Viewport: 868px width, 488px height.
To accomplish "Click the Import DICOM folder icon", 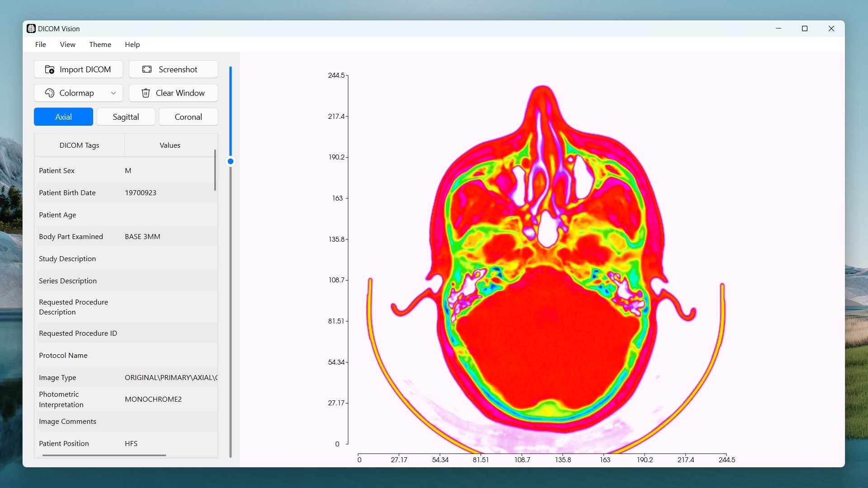I will [50, 70].
